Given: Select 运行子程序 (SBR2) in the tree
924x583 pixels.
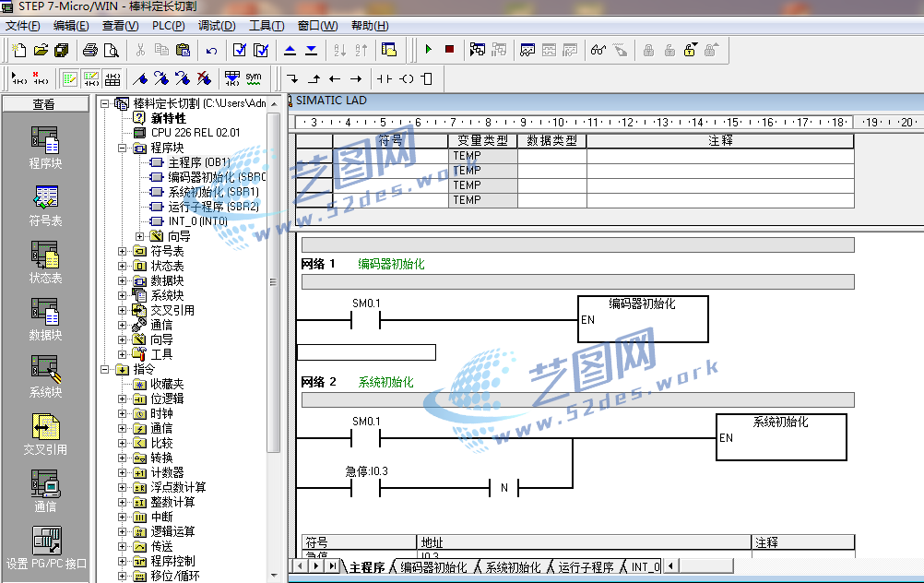Looking at the screenshot, I should pos(213,207).
